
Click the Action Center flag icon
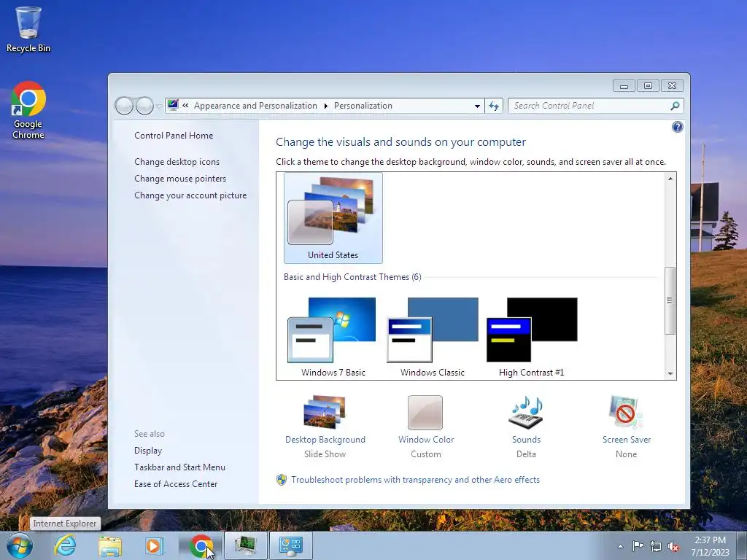[x=638, y=546]
